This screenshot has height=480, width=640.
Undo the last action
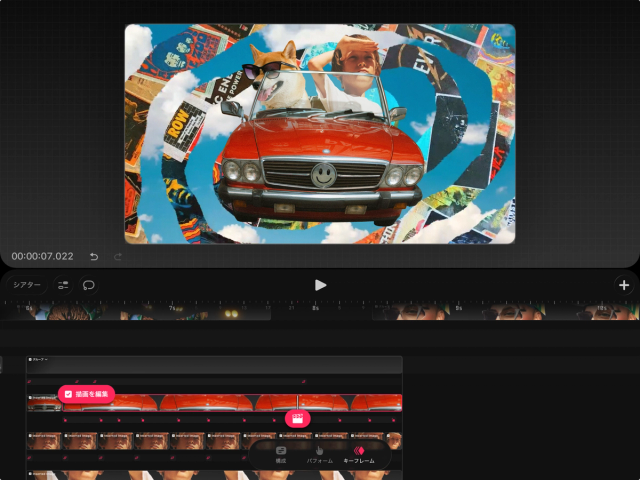(94, 257)
